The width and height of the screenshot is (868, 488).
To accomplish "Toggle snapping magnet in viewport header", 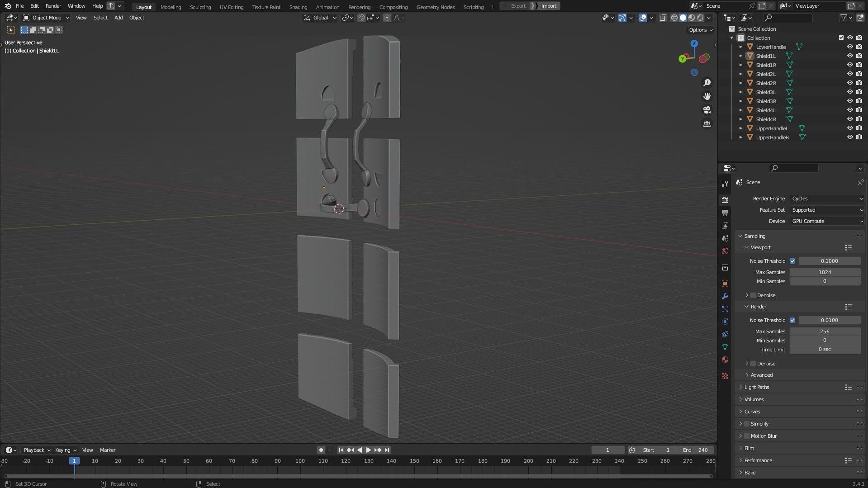I will click(x=361, y=18).
